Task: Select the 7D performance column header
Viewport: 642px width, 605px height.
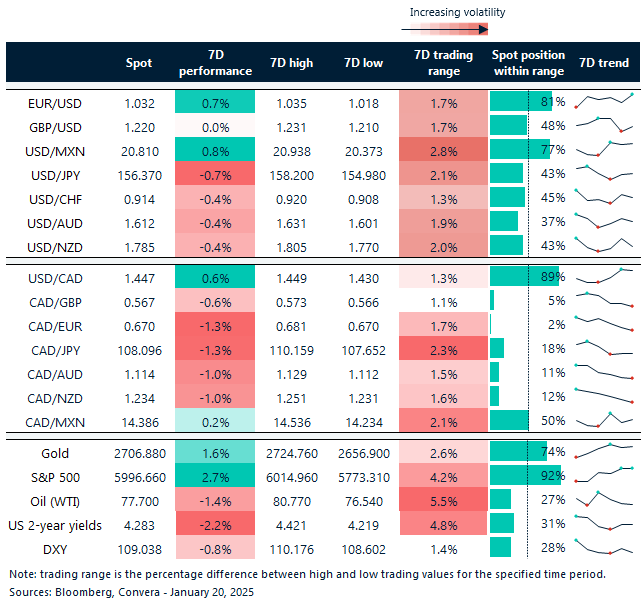Action: point(214,63)
